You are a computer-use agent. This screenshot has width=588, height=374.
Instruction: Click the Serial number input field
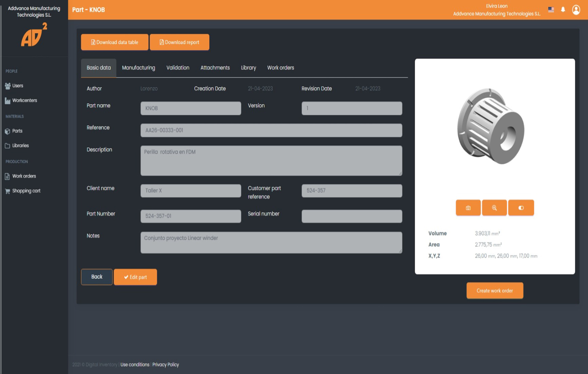pos(352,216)
